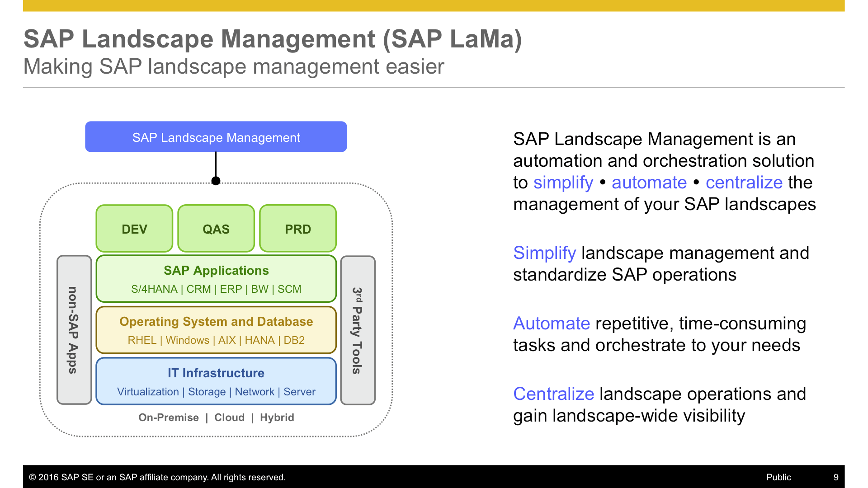Select the QAS green box
Image resolution: width=868 pixels, height=488 pixels.
(x=216, y=229)
